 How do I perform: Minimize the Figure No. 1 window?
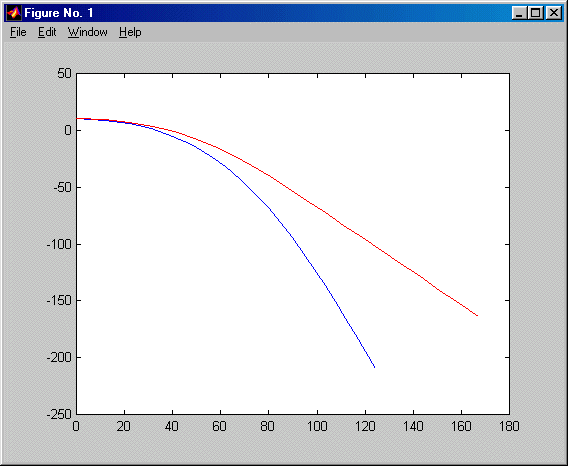pyautogui.click(x=519, y=13)
